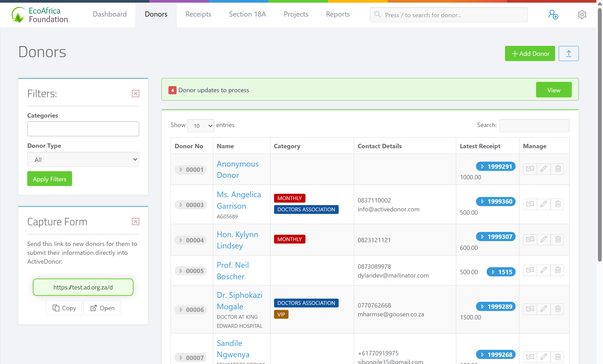Open the settings gear icon
Viewport: 603px width, 364px height.
click(582, 14)
